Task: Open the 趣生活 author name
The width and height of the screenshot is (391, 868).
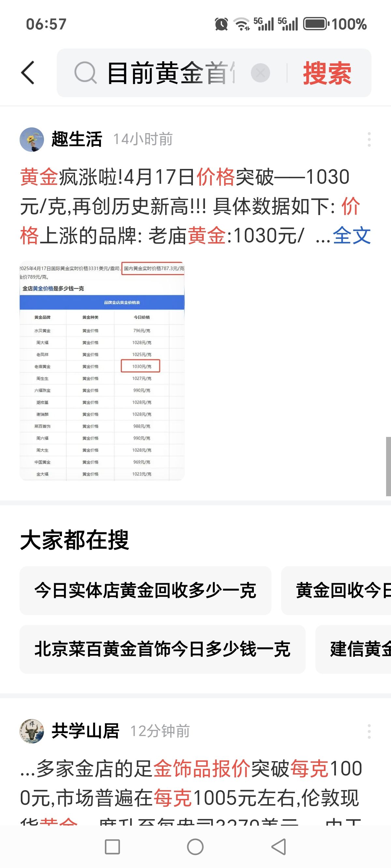Action: (x=77, y=139)
